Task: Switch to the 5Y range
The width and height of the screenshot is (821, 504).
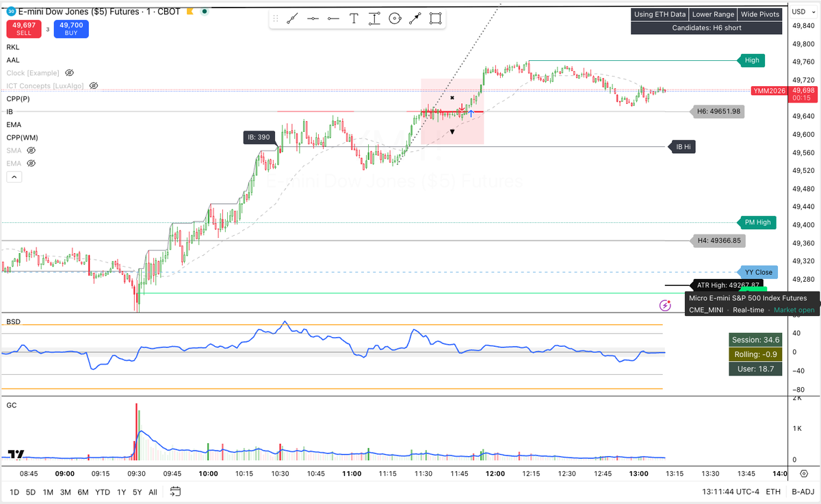Action: [138, 492]
